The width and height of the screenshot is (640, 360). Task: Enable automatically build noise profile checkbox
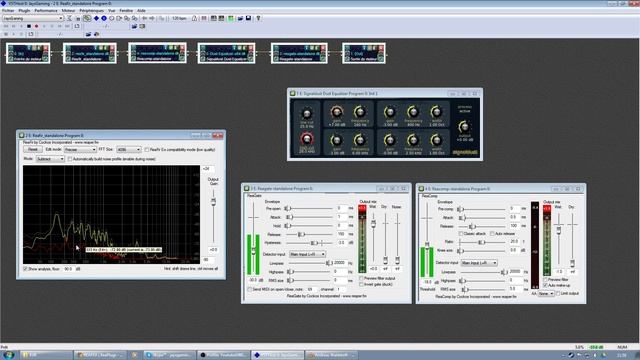click(x=70, y=159)
